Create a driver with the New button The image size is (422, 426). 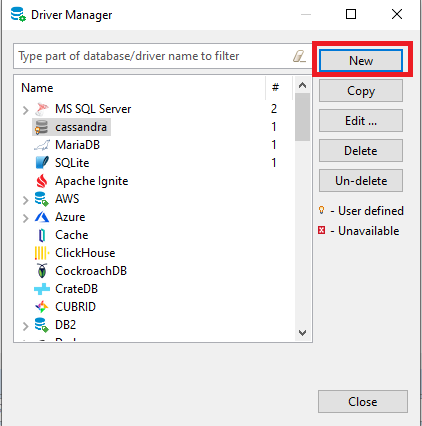pos(361,61)
